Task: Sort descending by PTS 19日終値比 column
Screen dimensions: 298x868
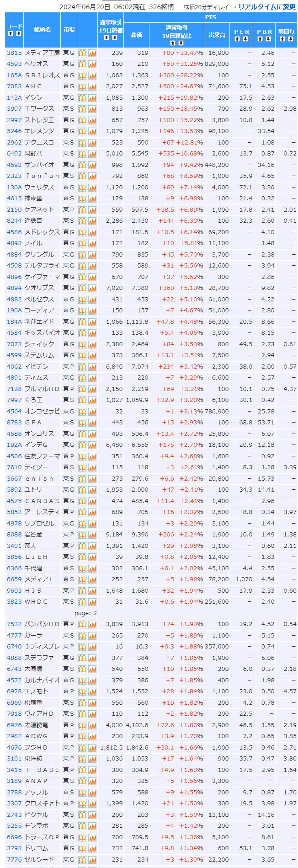Action: pos(181,43)
